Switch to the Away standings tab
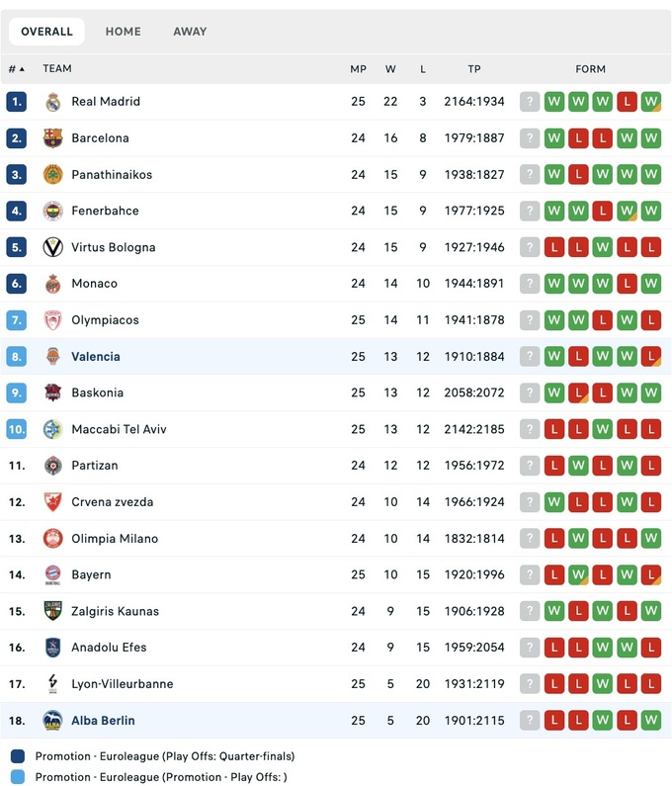This screenshot has height=786, width=672. point(190,32)
